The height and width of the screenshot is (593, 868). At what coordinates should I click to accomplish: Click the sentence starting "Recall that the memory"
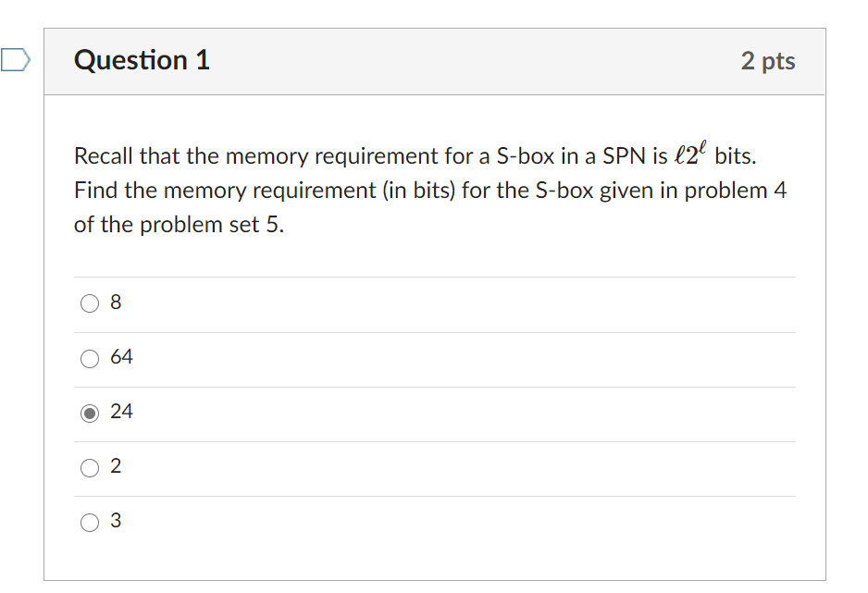pos(415,156)
